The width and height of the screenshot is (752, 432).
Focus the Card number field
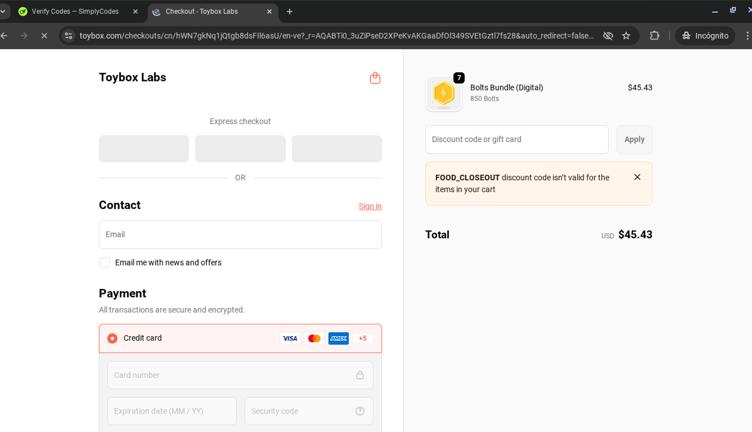click(240, 375)
